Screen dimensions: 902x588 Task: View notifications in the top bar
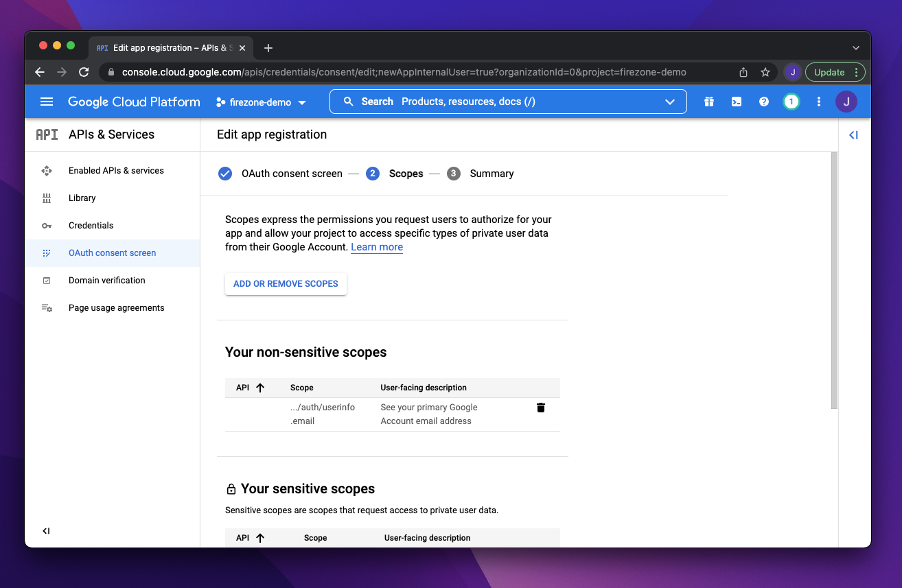coord(791,101)
